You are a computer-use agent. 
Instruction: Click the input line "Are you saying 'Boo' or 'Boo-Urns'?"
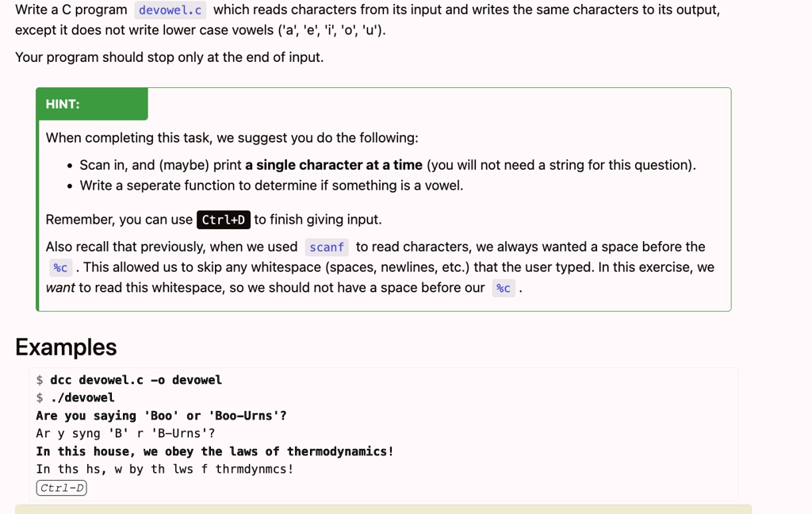pyautogui.click(x=161, y=416)
